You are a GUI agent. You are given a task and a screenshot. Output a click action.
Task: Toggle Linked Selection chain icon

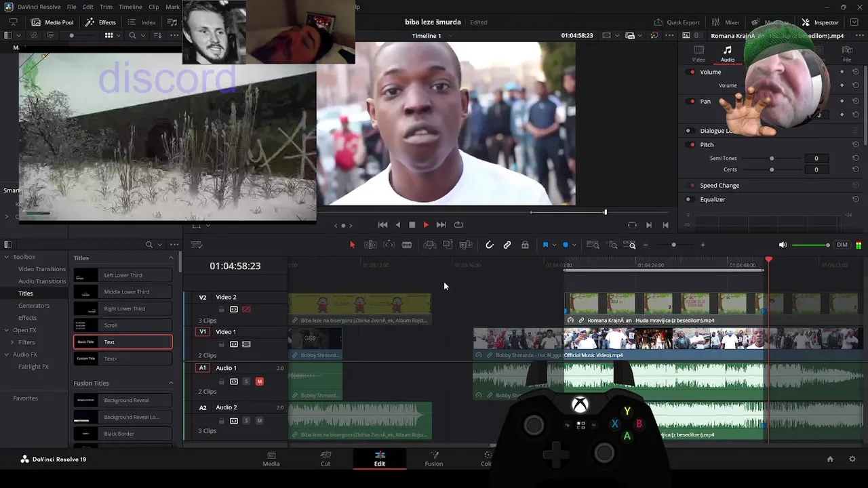coord(507,245)
